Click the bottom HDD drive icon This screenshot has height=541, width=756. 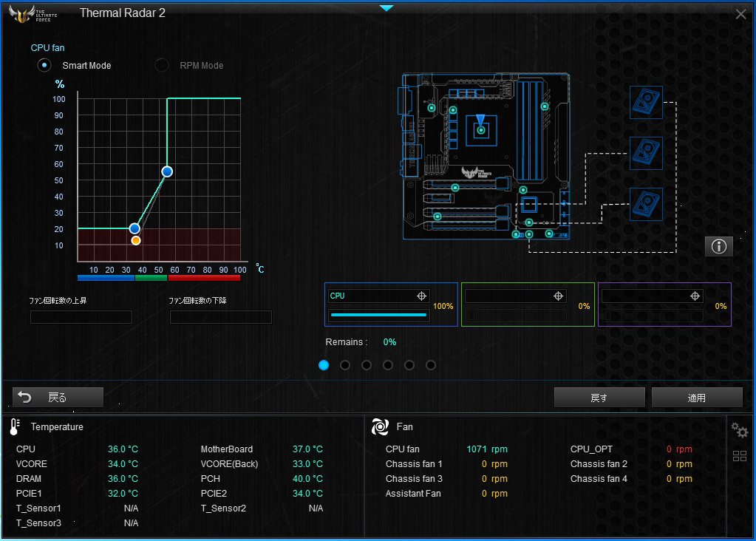point(646,205)
